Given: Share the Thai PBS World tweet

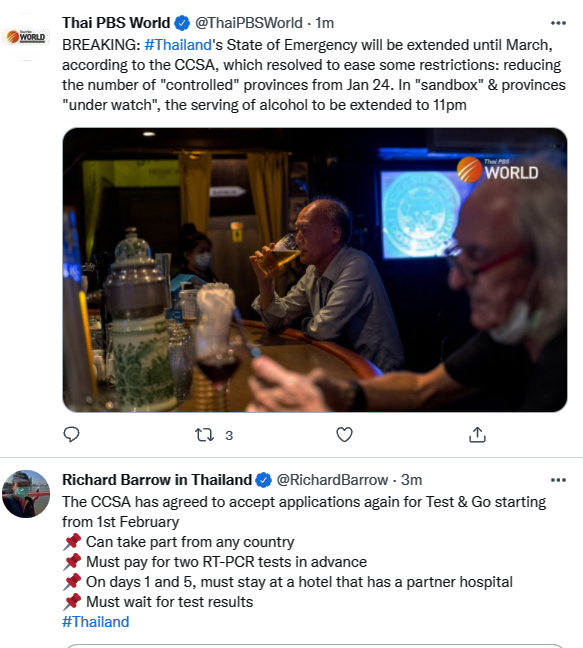Looking at the screenshot, I should 477,434.
